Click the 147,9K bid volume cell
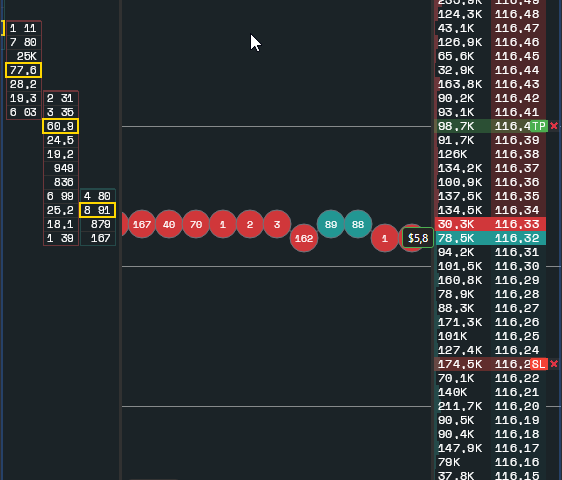This screenshot has width=562, height=480. [x=460, y=448]
